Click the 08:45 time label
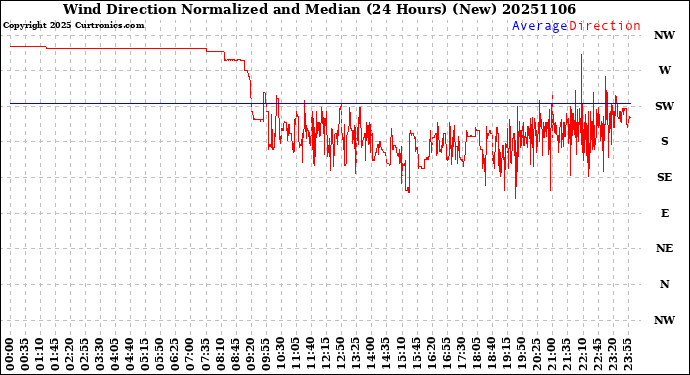The image size is (690, 375). 235,355
